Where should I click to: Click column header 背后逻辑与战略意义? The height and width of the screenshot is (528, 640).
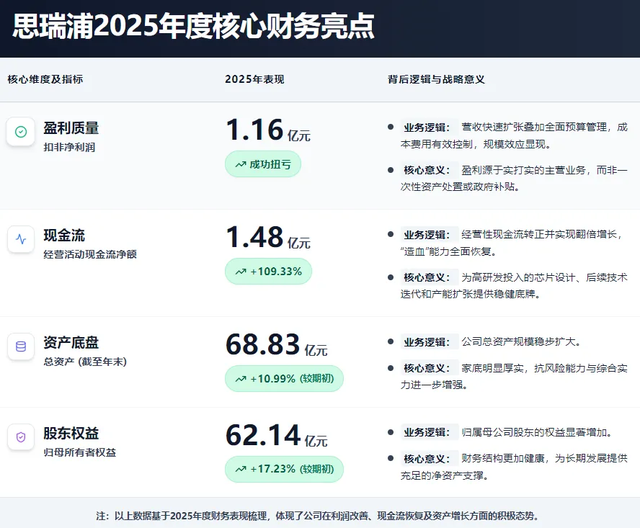436,79
